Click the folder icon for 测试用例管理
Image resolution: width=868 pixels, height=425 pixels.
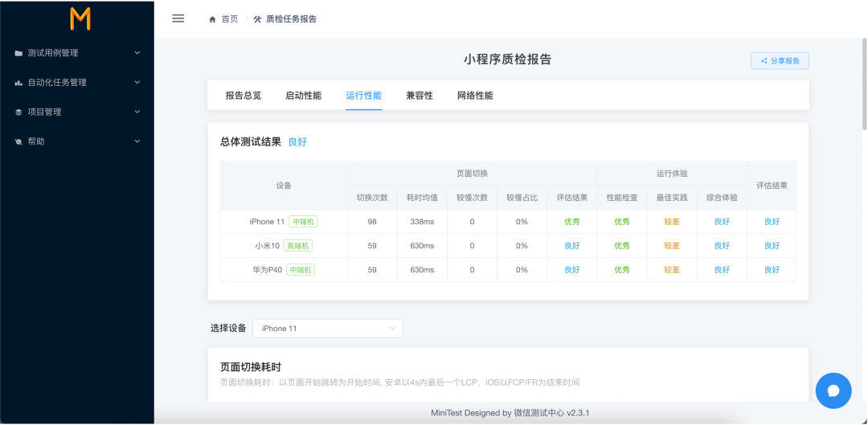pyautogui.click(x=18, y=53)
